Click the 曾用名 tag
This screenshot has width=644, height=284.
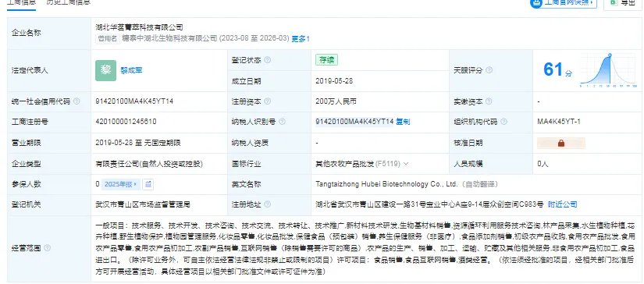[108, 39]
